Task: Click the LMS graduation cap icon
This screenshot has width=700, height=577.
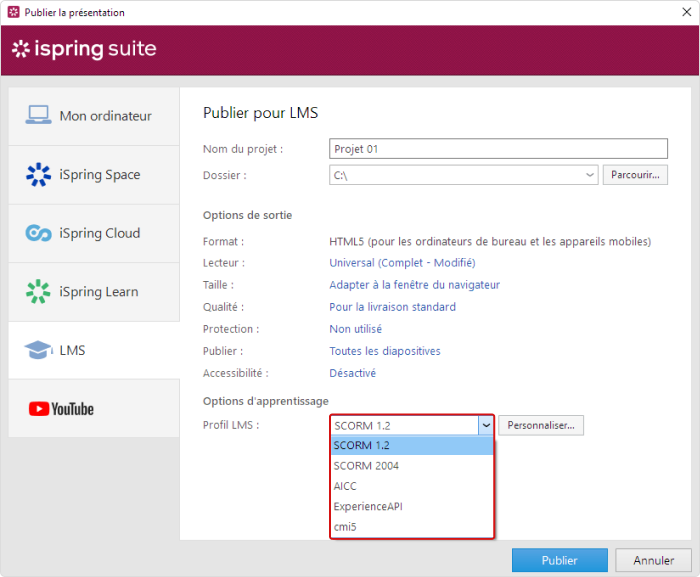Action: tap(38, 350)
